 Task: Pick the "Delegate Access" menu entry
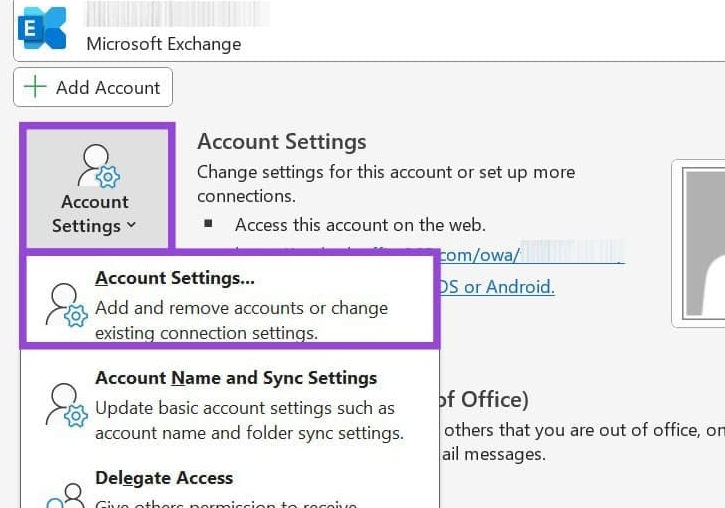coord(164,478)
